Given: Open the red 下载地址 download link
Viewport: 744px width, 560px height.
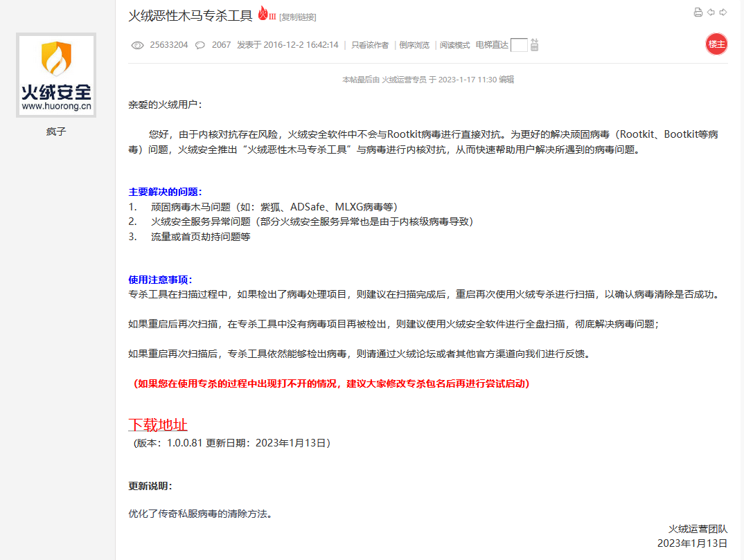Looking at the screenshot, I should pyautogui.click(x=158, y=425).
